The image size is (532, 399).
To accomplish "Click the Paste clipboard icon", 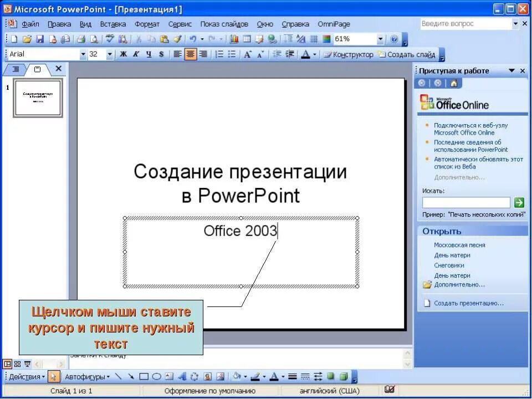I will [164, 39].
